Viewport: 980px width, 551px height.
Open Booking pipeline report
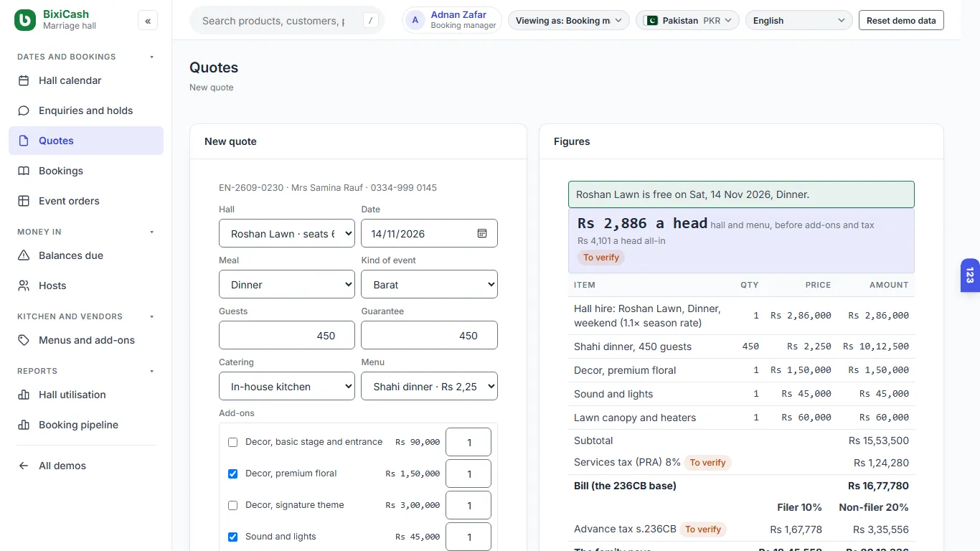coord(86,425)
